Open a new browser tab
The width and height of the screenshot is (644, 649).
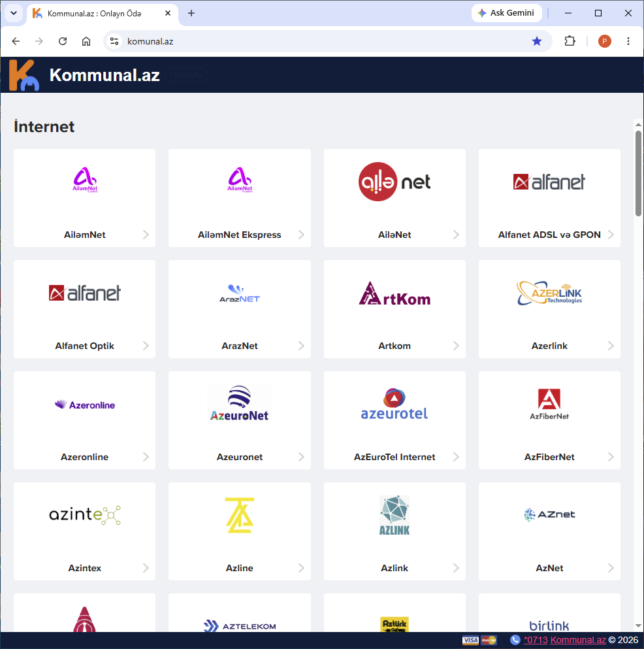coord(191,13)
